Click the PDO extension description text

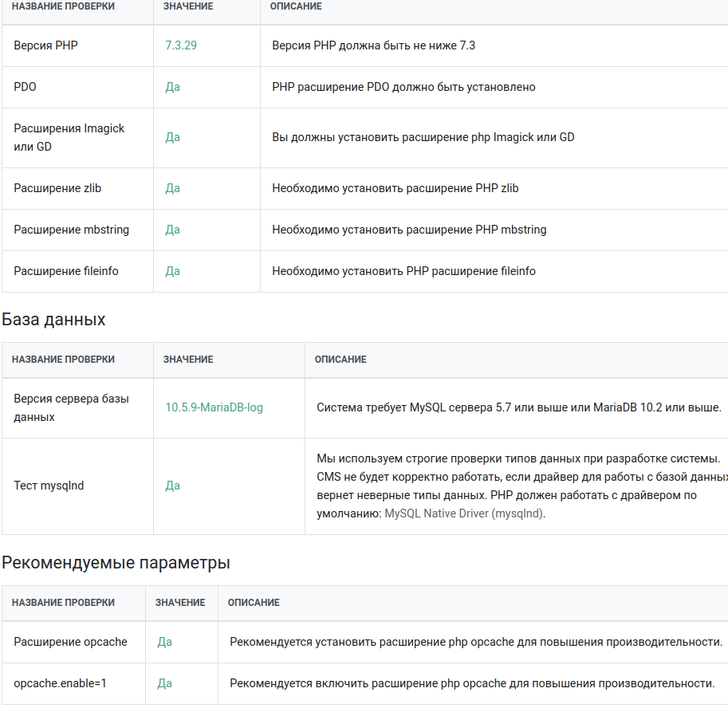click(x=403, y=87)
